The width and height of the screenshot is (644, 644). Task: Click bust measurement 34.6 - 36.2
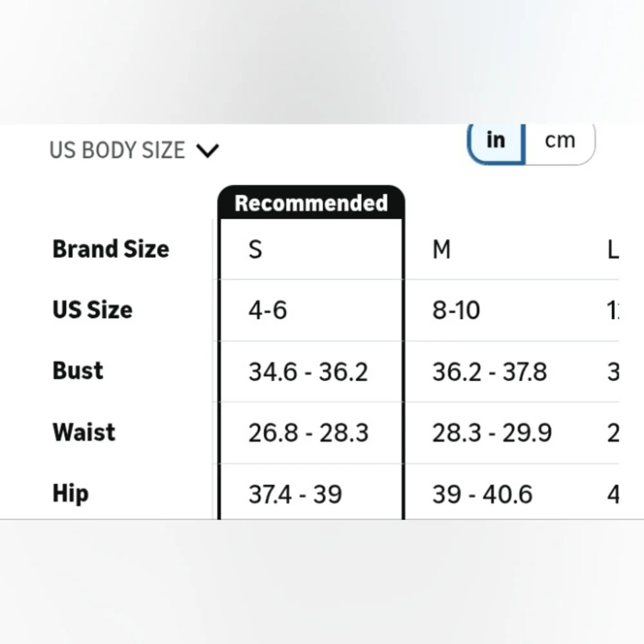pos(308,372)
